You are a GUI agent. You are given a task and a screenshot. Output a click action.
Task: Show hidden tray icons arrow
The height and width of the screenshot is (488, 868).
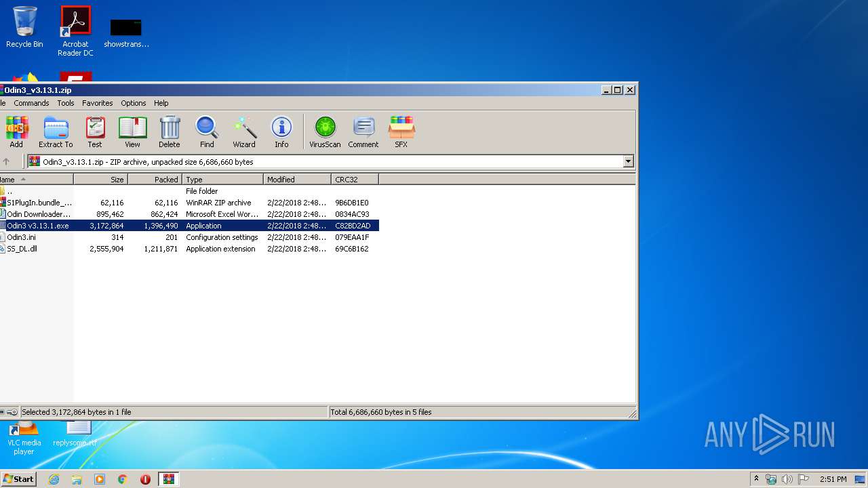point(756,479)
